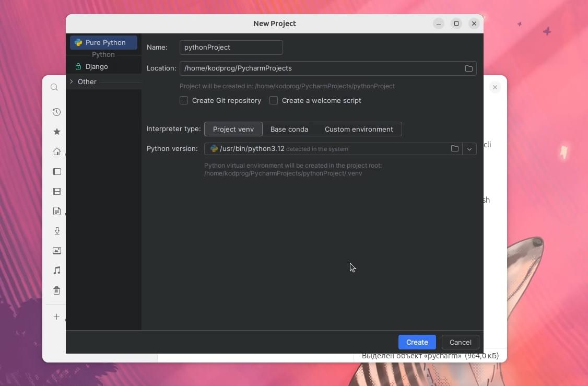Click the Cancel button

pos(460,342)
